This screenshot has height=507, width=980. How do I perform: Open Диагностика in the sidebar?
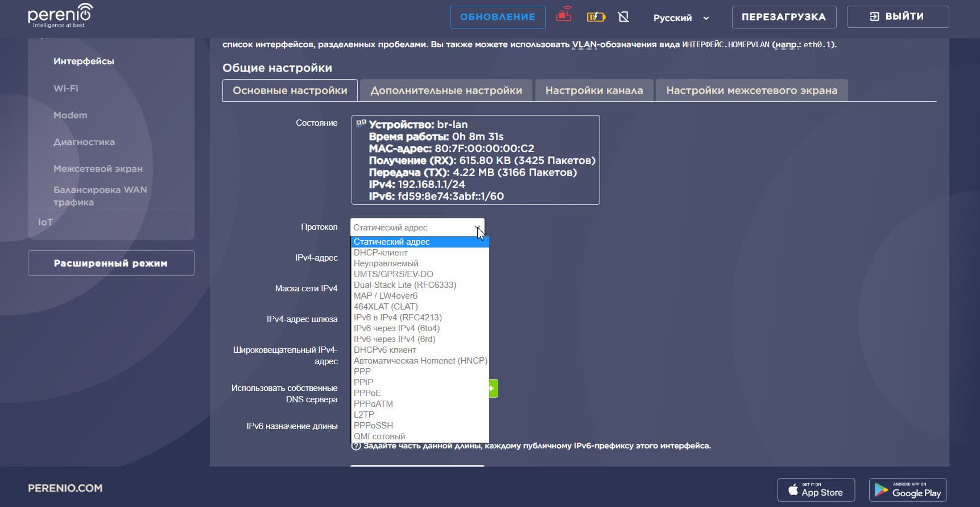point(84,142)
